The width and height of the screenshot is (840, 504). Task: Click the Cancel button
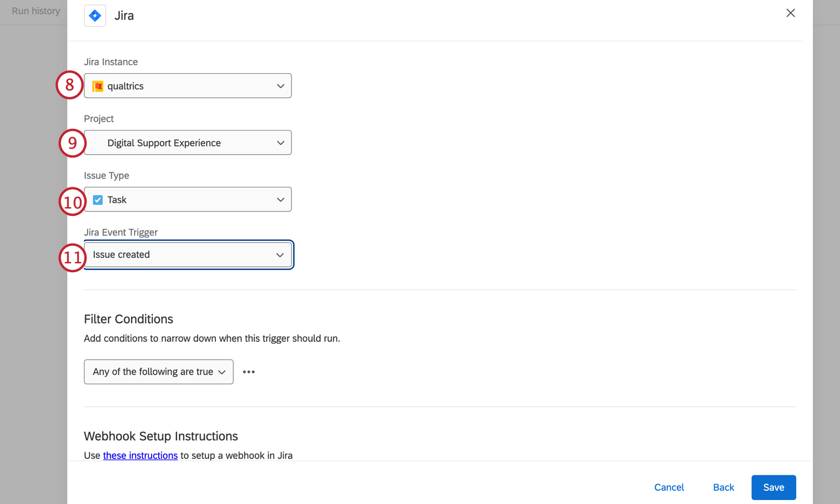pyautogui.click(x=669, y=487)
